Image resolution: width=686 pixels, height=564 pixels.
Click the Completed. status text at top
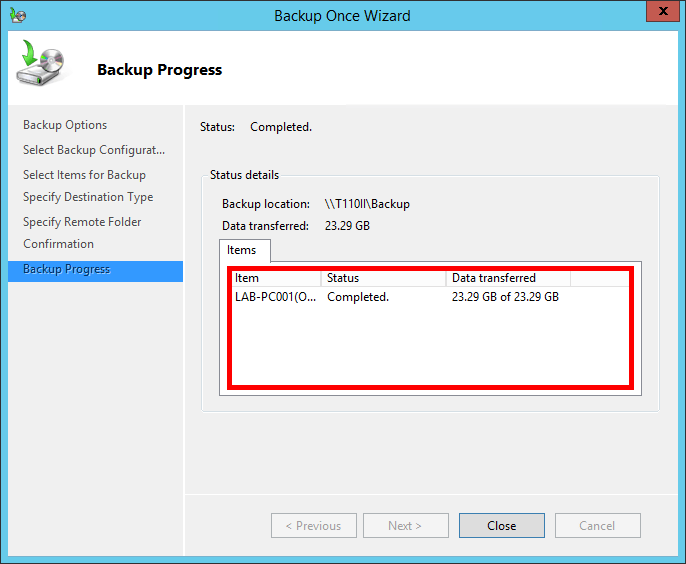(281, 127)
